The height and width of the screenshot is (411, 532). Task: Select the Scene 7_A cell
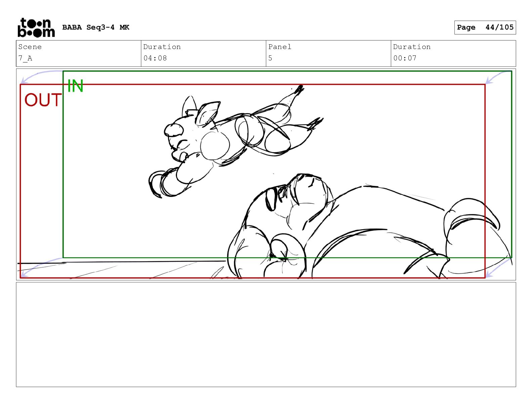(79, 53)
